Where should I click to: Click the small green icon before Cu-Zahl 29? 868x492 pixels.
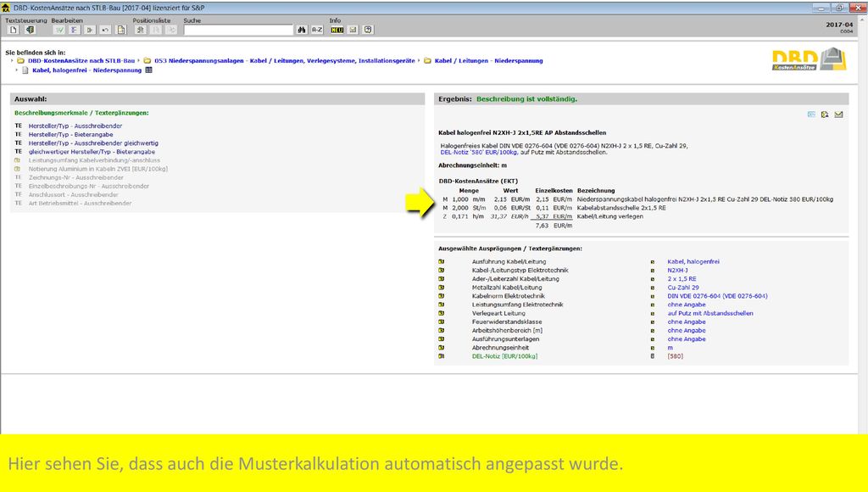point(653,288)
